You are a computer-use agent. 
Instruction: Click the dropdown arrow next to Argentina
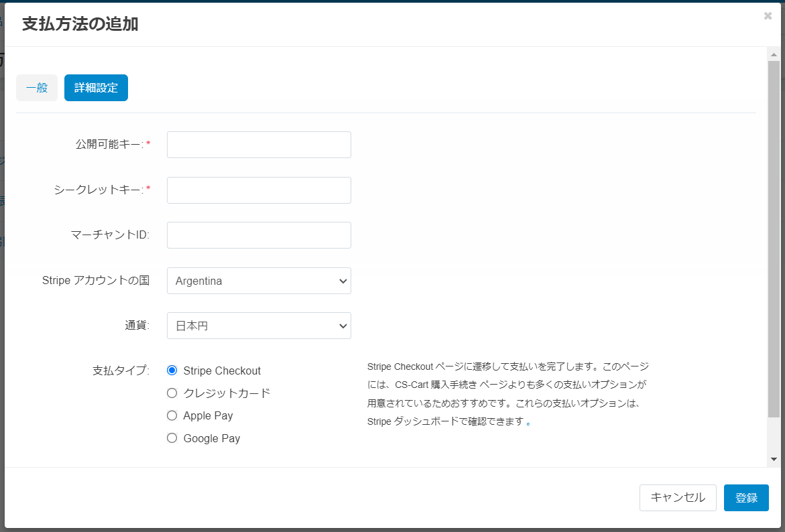point(343,281)
